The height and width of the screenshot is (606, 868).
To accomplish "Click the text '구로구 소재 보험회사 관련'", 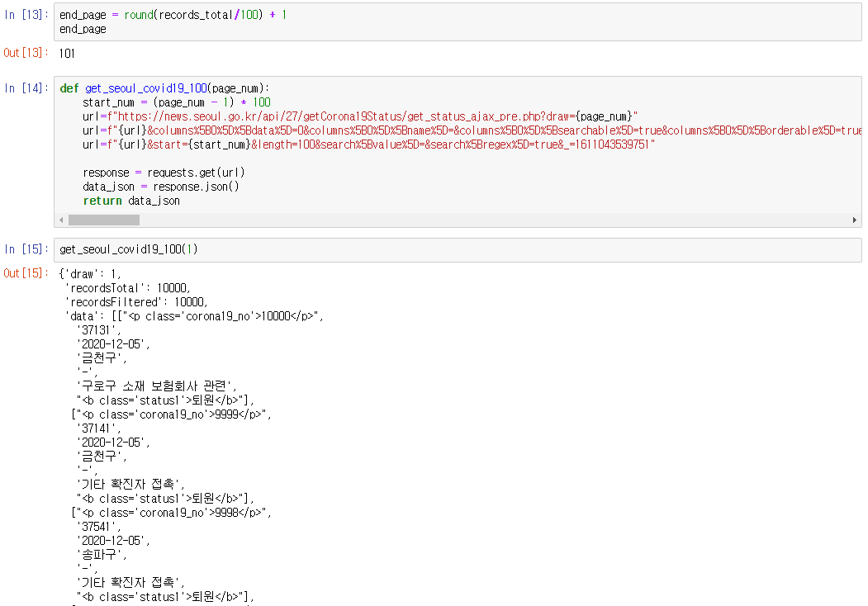I will [157, 386].
